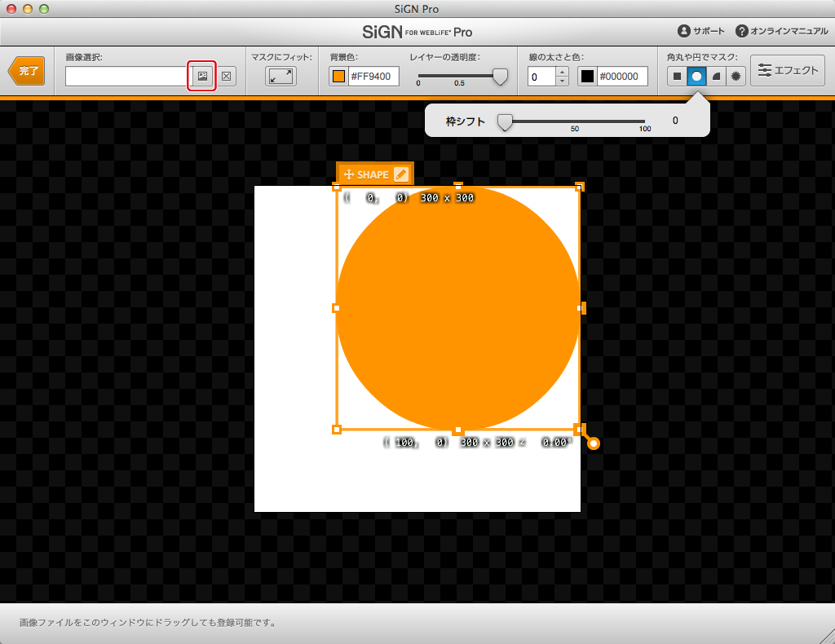Click the orange circle shape on canvas

click(458, 308)
